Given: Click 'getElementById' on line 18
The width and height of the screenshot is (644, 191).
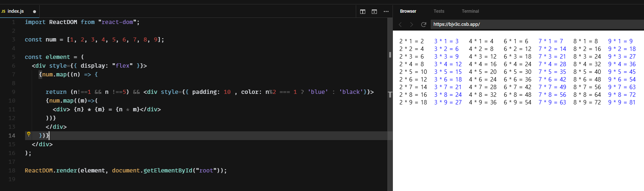Looking at the screenshot, I should (x=168, y=171).
